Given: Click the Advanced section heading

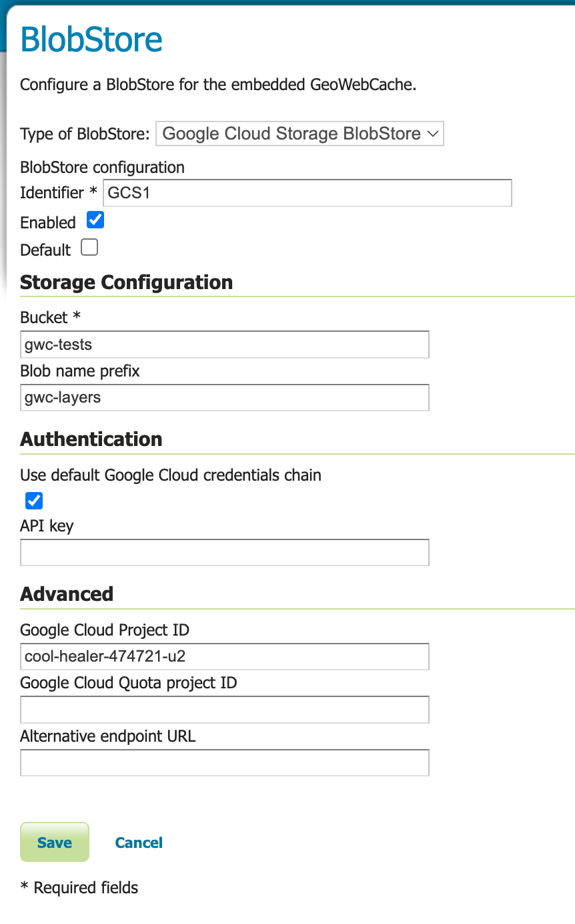Looking at the screenshot, I should pos(67,594).
